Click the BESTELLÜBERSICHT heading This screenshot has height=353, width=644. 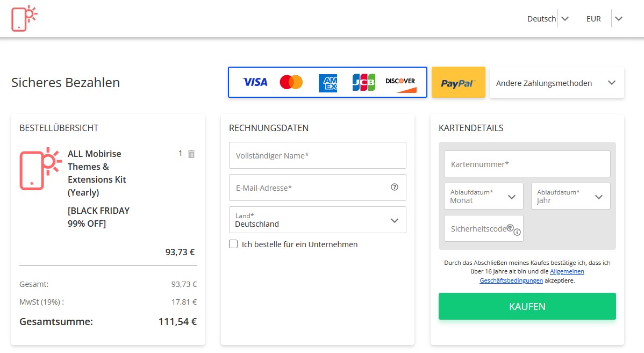coord(59,128)
